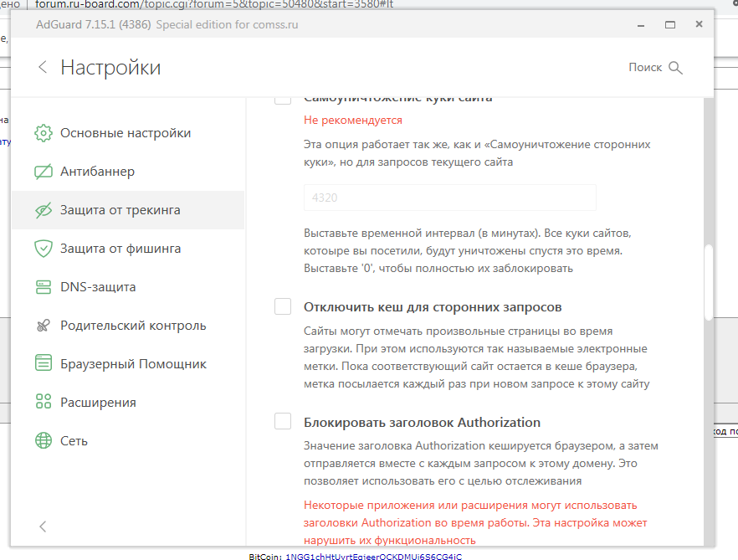The image size is (738, 560).
Task: Click the Антибаннер crossed-banner icon
Action: click(44, 172)
